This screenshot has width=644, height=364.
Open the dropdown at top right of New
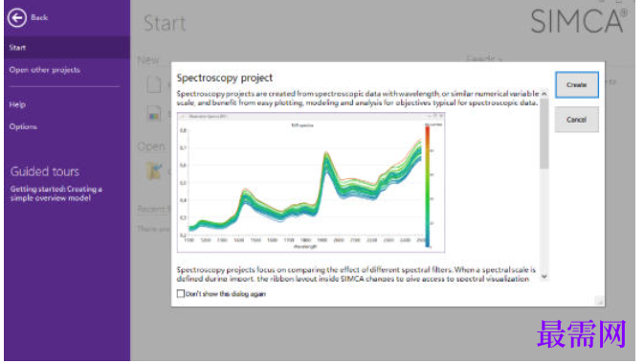(x=484, y=58)
